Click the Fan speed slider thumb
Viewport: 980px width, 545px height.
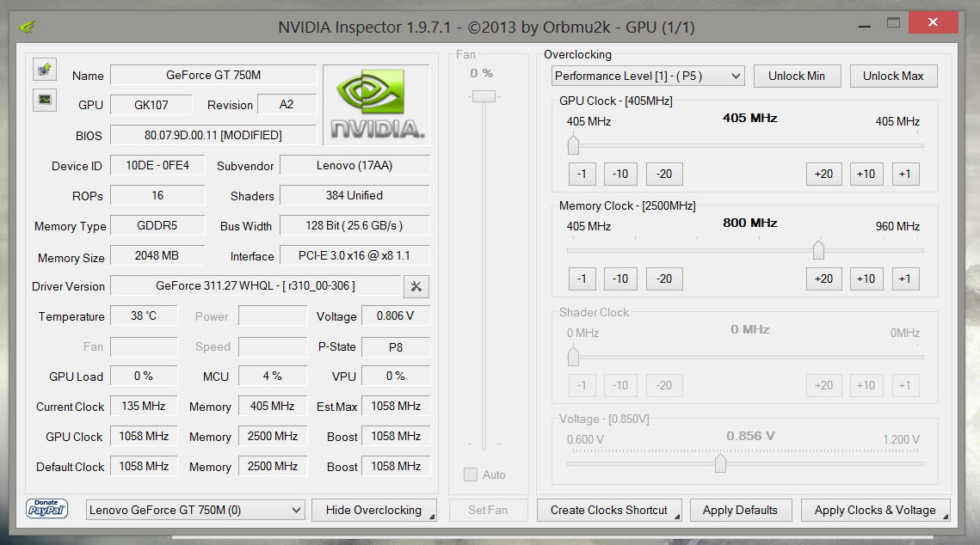[484, 96]
